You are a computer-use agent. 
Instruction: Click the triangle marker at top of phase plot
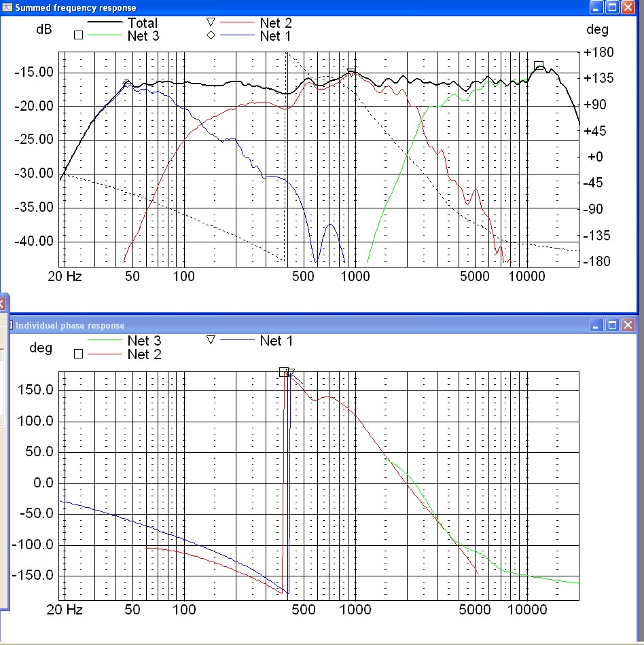[290, 373]
